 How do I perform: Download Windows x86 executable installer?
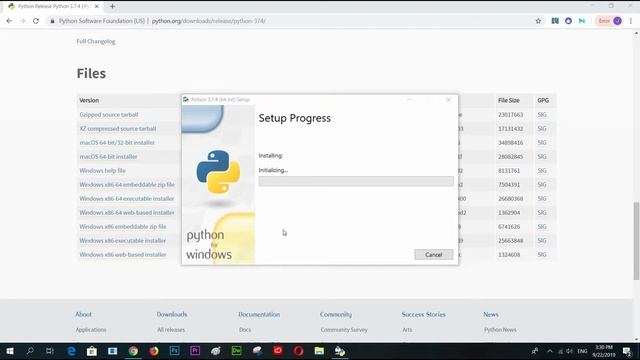tap(123, 240)
